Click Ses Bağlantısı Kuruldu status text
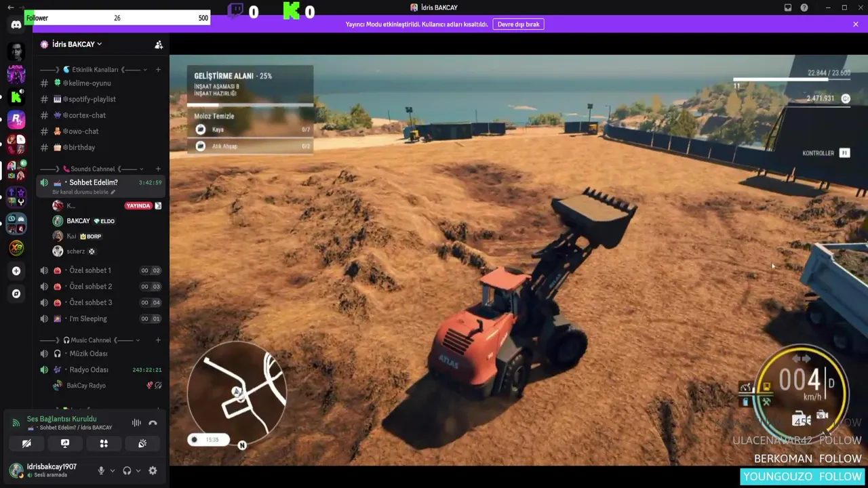Viewport: 868px width, 488px height. tap(62, 419)
